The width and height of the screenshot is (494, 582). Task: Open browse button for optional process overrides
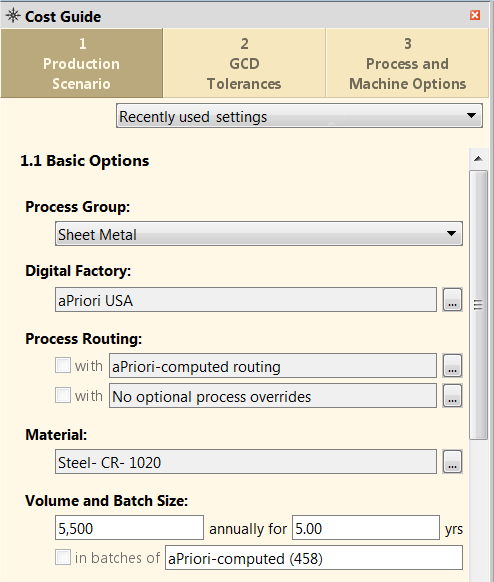pos(452,396)
